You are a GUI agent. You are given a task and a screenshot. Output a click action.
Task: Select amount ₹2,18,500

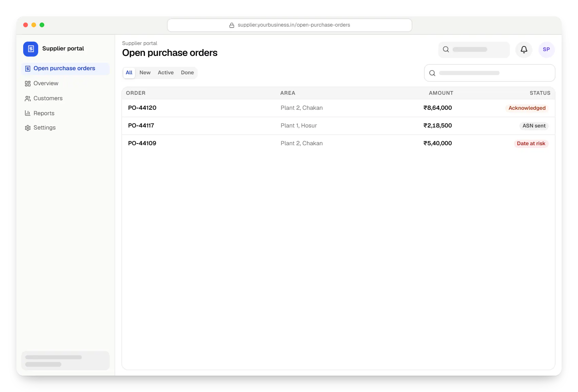click(x=438, y=125)
